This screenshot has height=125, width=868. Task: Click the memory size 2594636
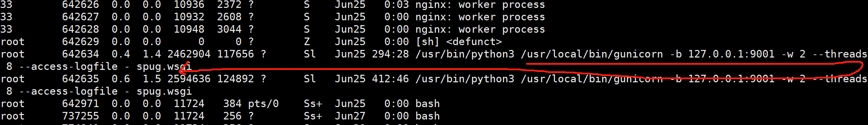[189, 79]
